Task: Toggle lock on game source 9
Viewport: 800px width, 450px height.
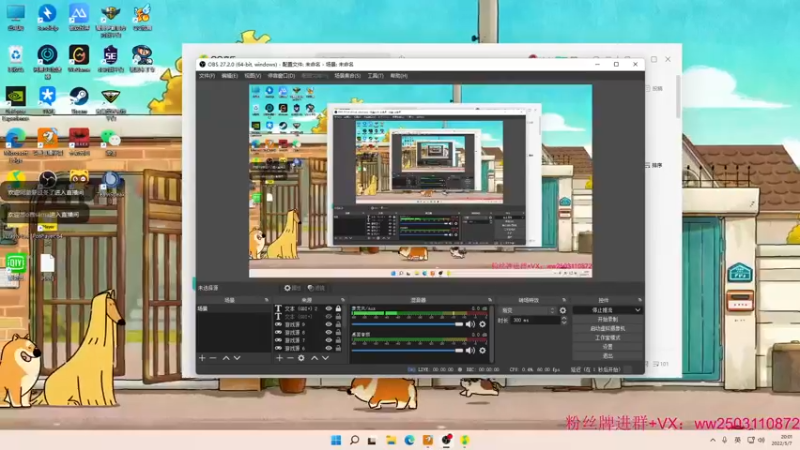Action: pos(338,324)
